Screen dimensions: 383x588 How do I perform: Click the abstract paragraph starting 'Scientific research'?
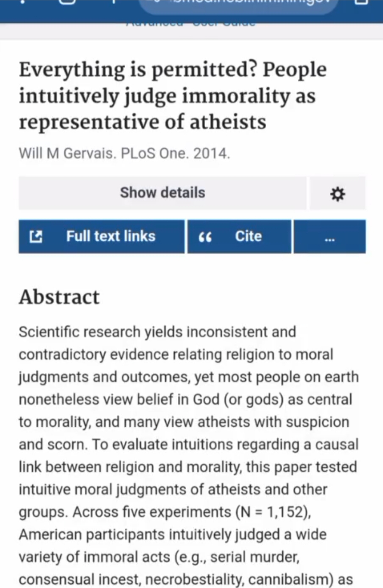click(189, 455)
